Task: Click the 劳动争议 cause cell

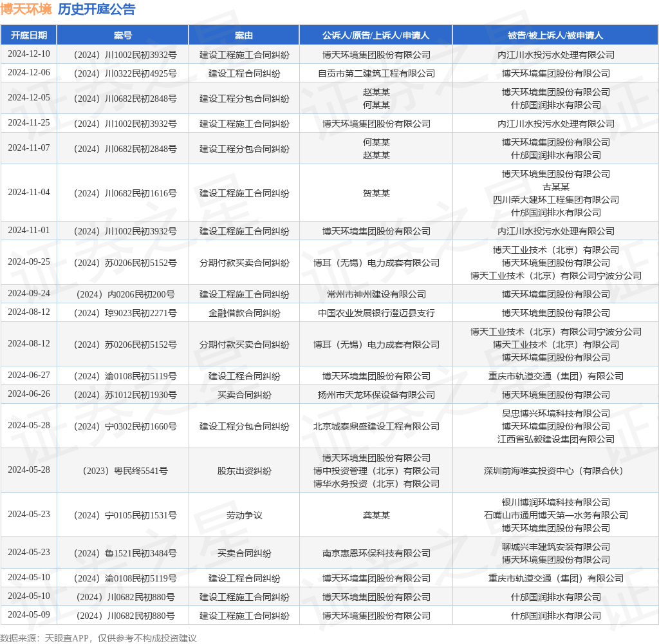Action: tap(244, 515)
